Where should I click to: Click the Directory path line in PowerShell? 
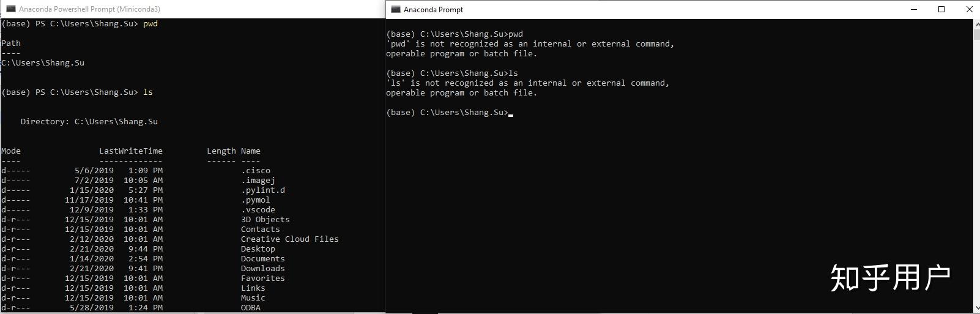click(x=89, y=121)
